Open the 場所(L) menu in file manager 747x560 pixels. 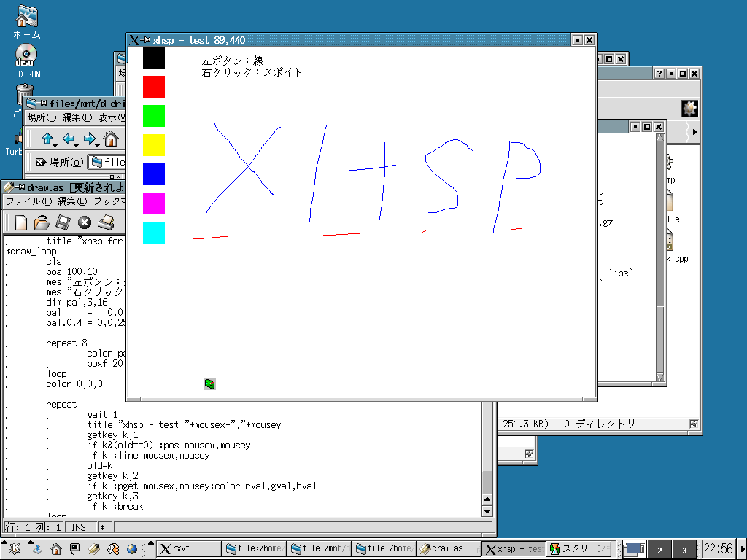pyautogui.click(x=42, y=117)
